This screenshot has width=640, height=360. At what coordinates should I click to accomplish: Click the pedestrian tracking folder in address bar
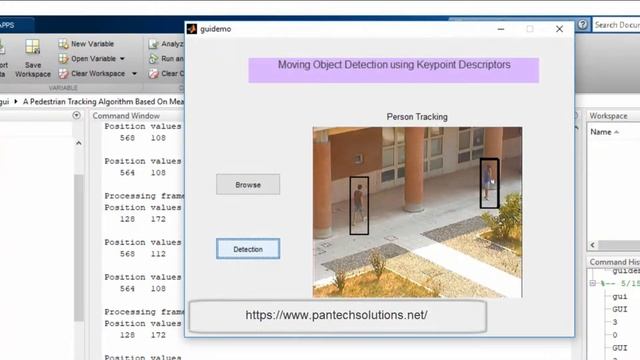[103, 102]
